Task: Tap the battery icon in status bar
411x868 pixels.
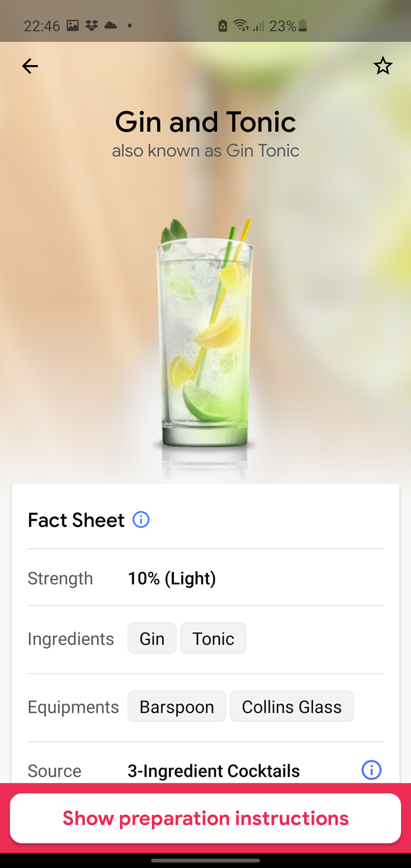Action: pyautogui.click(x=303, y=25)
